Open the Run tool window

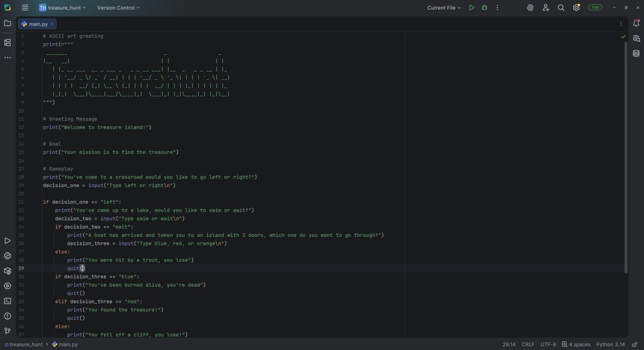8,240
